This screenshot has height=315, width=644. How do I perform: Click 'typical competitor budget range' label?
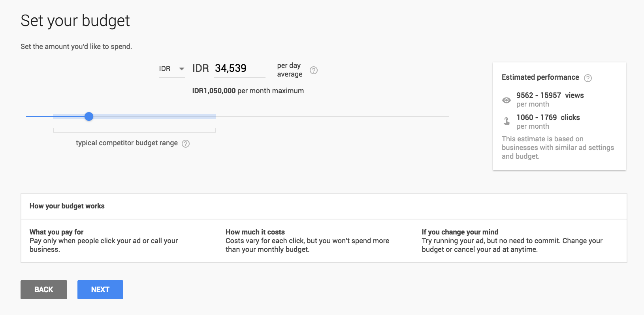(x=127, y=143)
